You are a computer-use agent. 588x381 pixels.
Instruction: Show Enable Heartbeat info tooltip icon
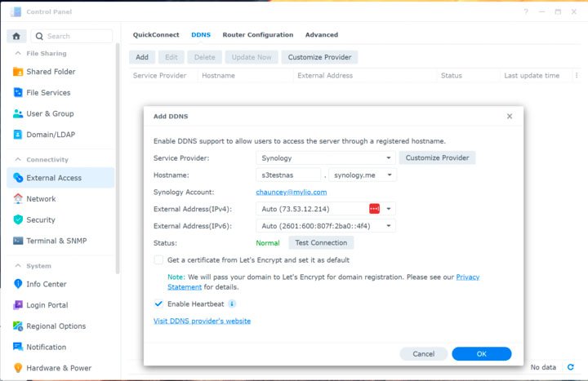click(x=232, y=303)
